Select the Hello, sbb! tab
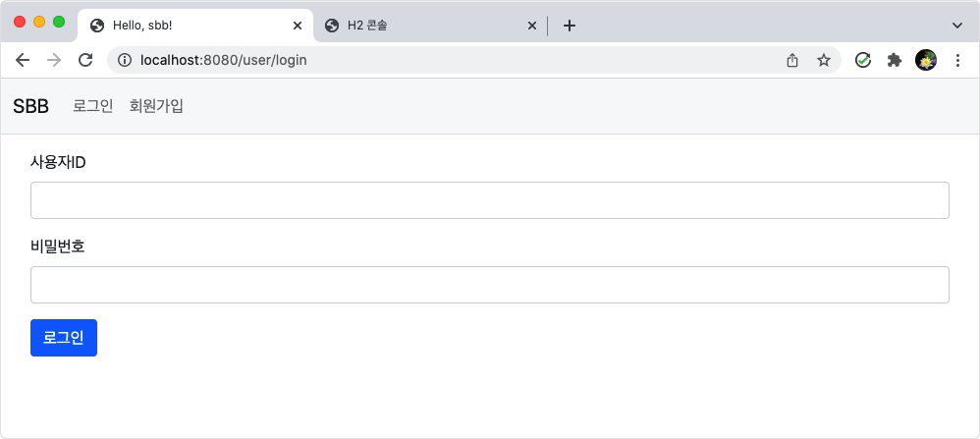The height and width of the screenshot is (439, 980). click(x=195, y=26)
